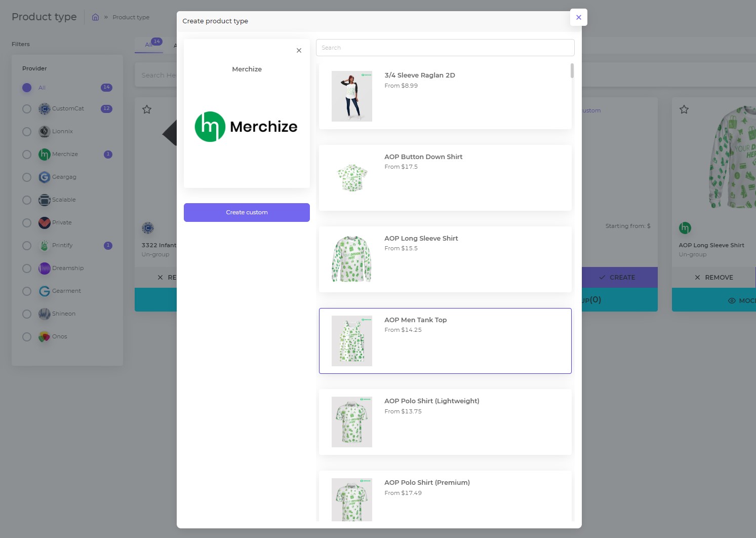Select the AOP Polo Shirt (Premium) product
Viewport: 756px width, 538px height.
click(445, 496)
